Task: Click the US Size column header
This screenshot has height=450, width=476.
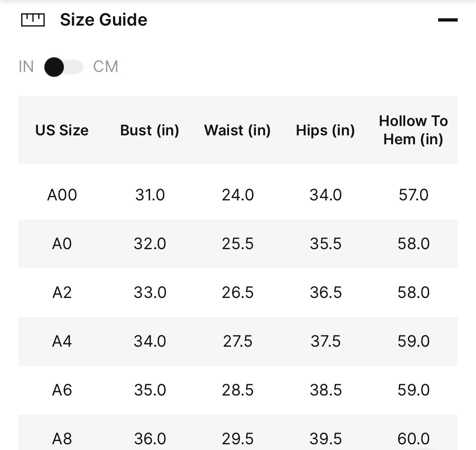Action: 62,130
